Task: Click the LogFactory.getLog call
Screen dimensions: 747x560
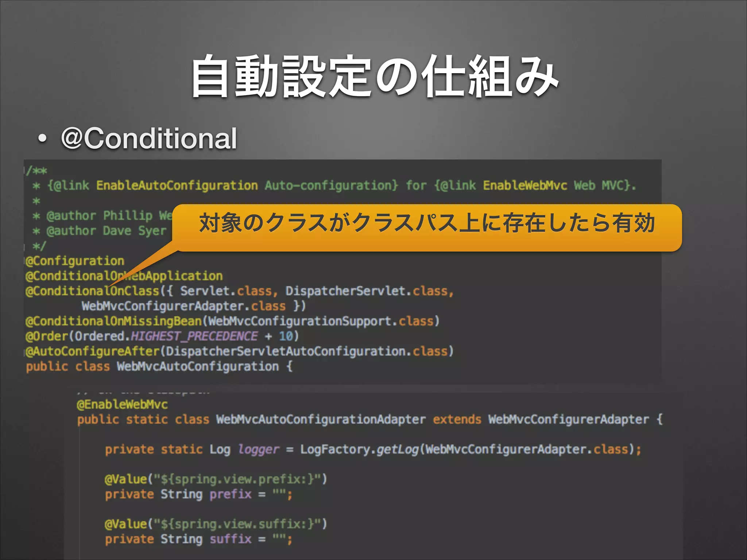Action: tap(359, 450)
